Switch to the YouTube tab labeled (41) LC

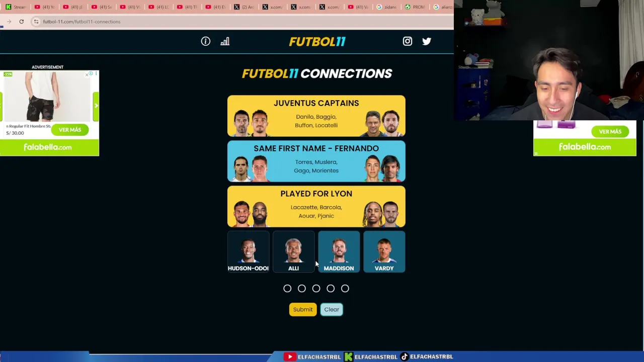[x=159, y=7]
